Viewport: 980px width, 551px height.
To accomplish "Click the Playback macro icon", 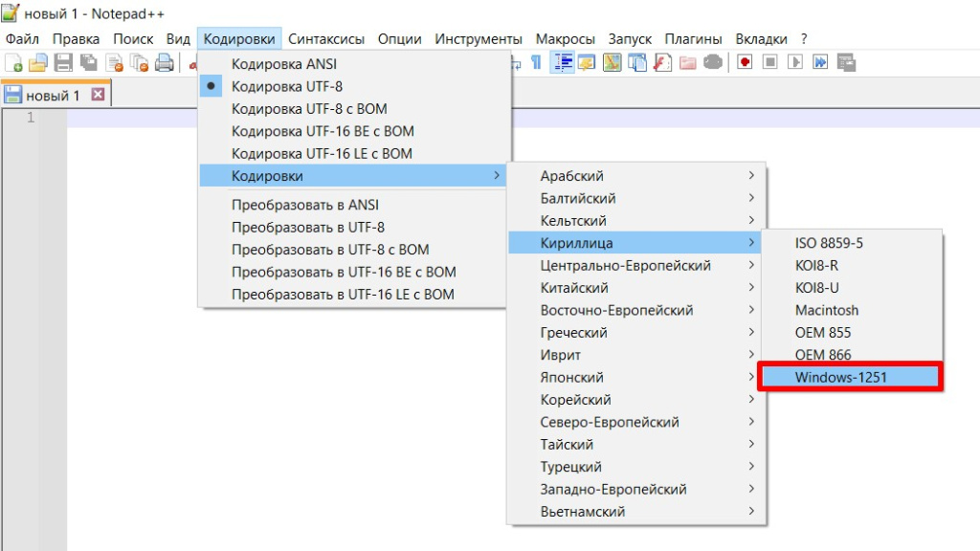I will (x=795, y=63).
